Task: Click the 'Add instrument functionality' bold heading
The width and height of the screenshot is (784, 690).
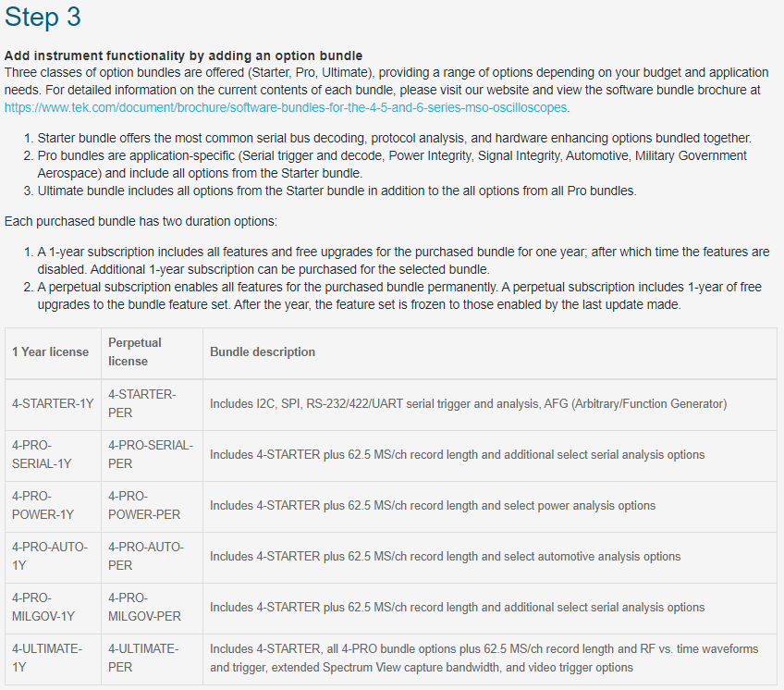Action: pyautogui.click(x=183, y=55)
